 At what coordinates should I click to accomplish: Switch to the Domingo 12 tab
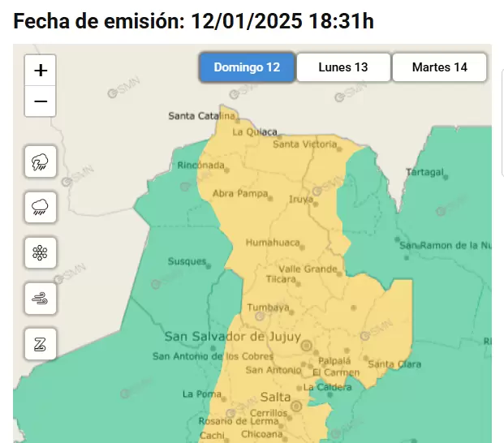coord(247,67)
